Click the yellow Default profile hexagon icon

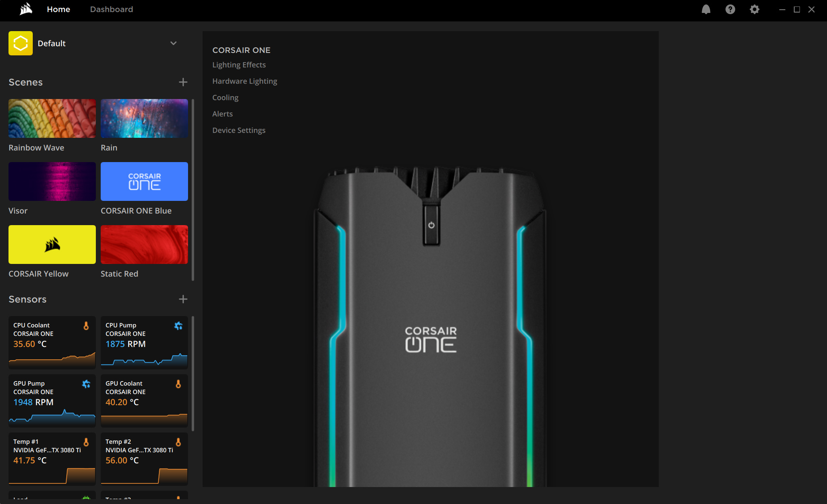coord(21,43)
